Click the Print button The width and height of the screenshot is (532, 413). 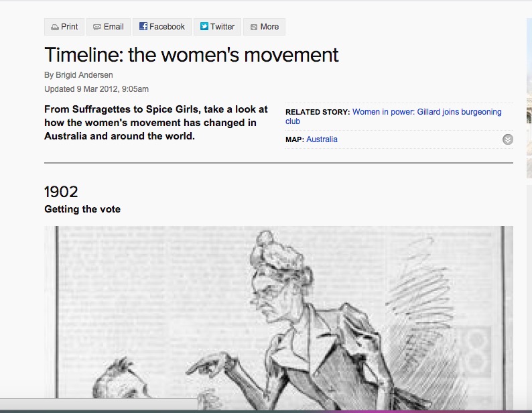click(x=64, y=27)
